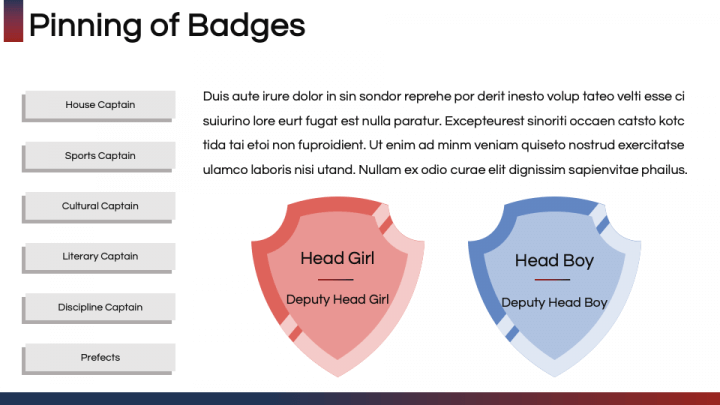Click the House Captain button
Image resolution: width=720 pixels, height=405 pixels.
pyautogui.click(x=99, y=106)
